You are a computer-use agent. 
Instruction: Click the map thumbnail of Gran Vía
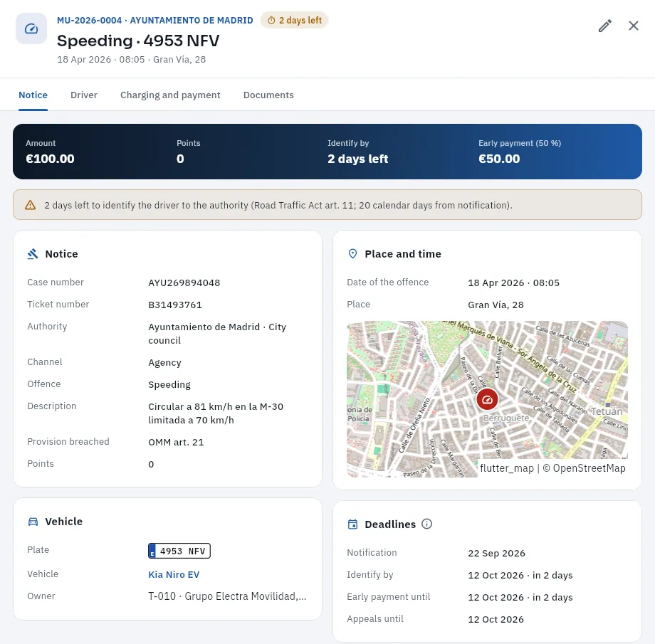pyautogui.click(x=487, y=398)
